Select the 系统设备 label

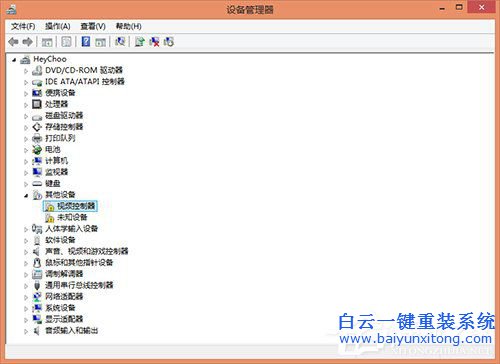pyautogui.click(x=60, y=308)
